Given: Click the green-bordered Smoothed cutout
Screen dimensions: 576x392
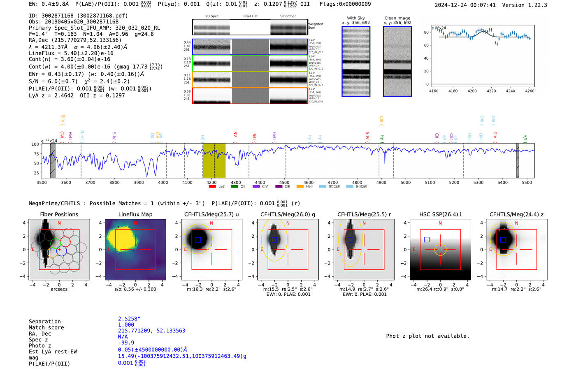Looking at the screenshot, I should coord(289,63).
